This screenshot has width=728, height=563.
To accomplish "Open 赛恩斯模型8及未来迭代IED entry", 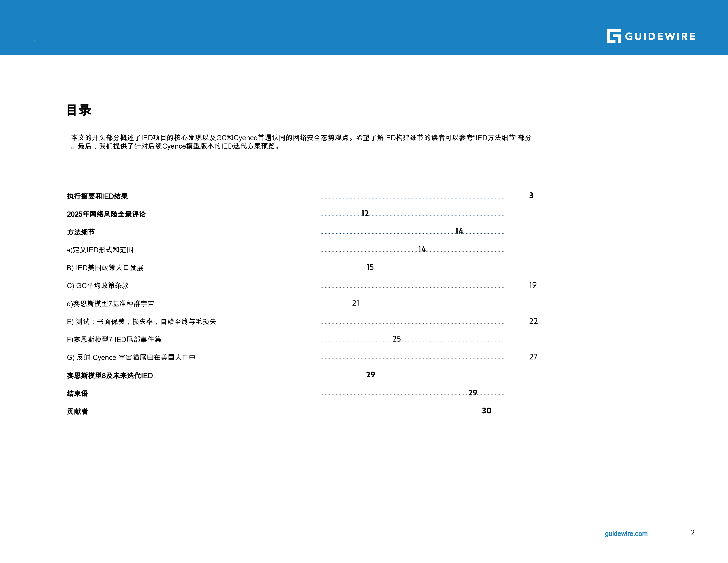I will (x=110, y=376).
